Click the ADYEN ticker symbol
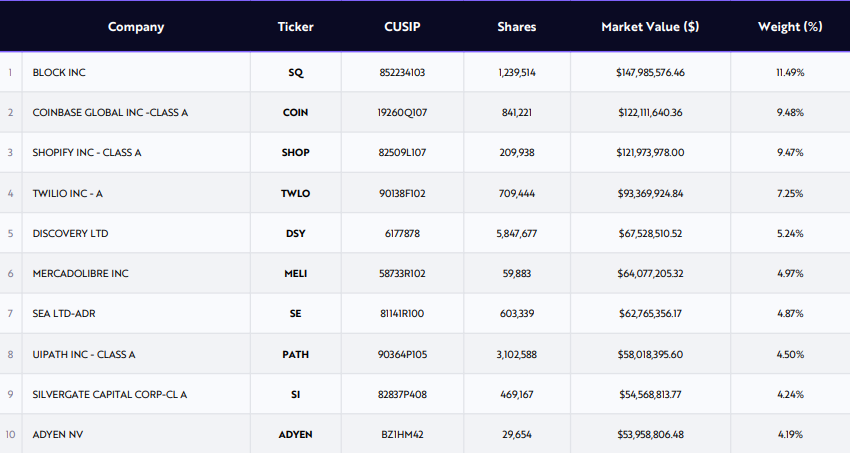This screenshot has width=850, height=453. pos(295,434)
